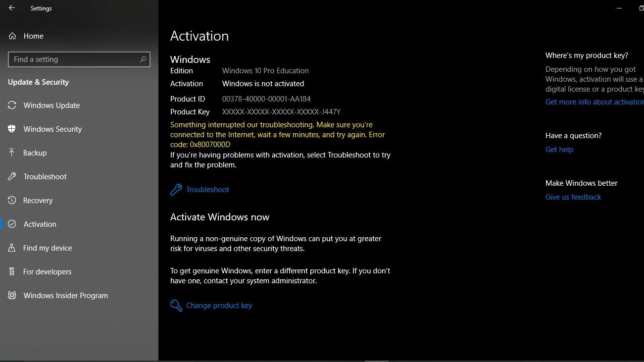Click 'Where's my product key?' heading

(587, 55)
